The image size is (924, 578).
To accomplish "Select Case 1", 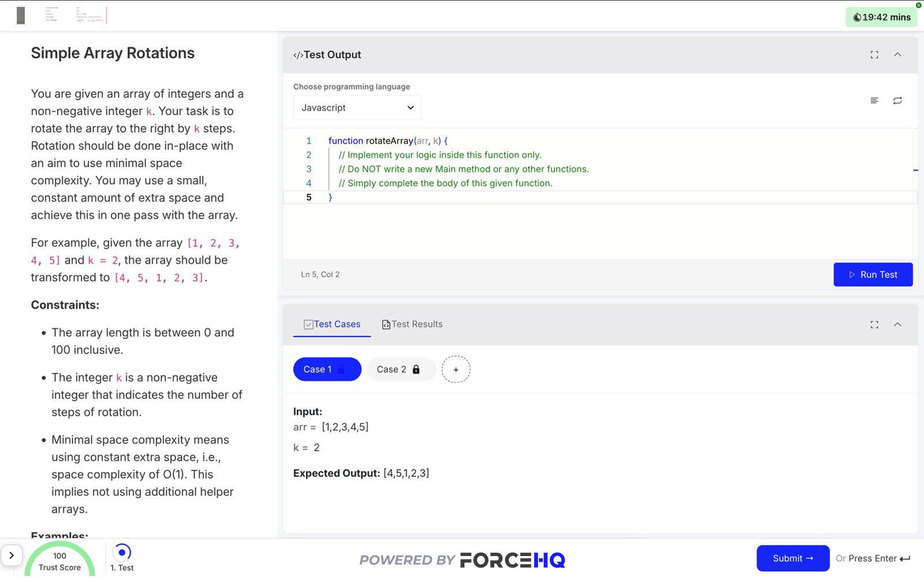I will (327, 369).
